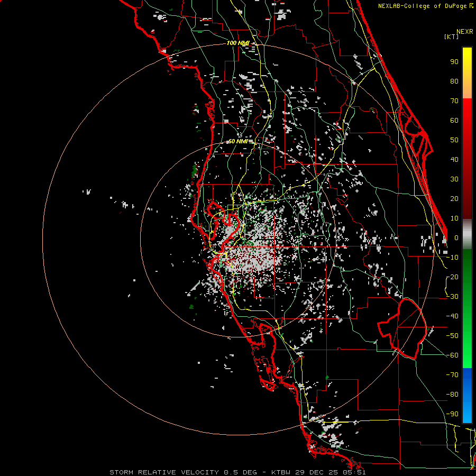Screen dimensions: 476x476
Task: Click the NEXR label above the color scale
Action: 464,32
